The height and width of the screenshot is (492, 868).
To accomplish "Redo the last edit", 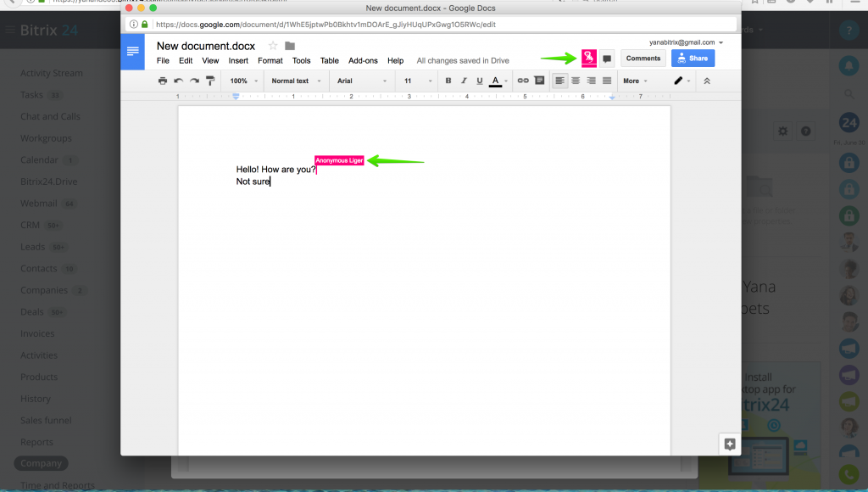I will pos(194,81).
